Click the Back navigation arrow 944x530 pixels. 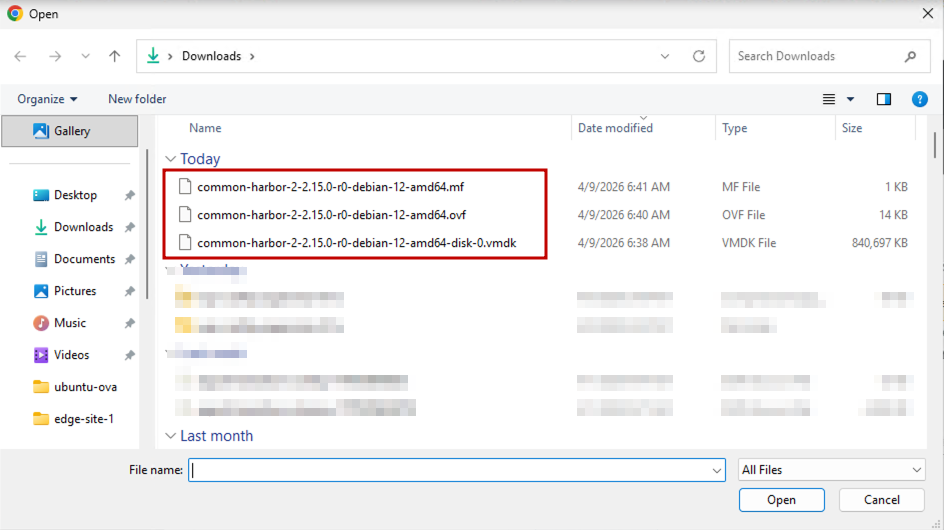(x=21, y=57)
